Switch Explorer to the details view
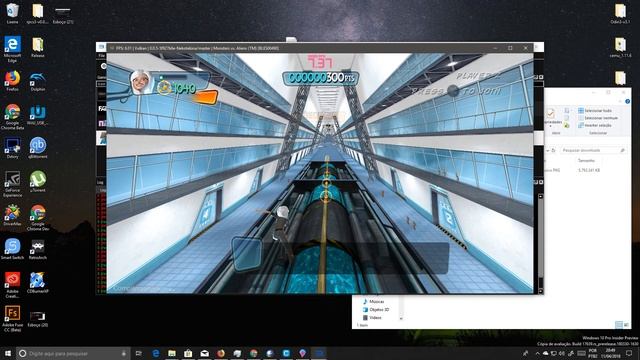Viewport: 640px width, 360px height. [x=619, y=324]
